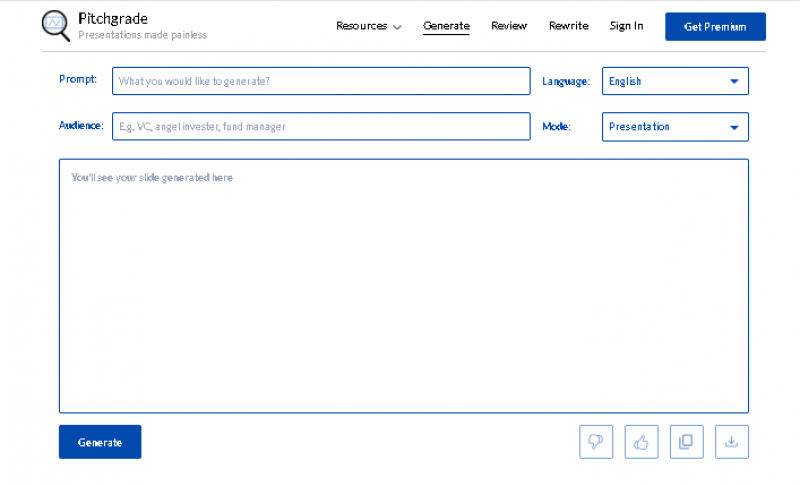The height and width of the screenshot is (486, 800).
Task: Click the 'Presentations made painless' tagline
Action: (142, 36)
